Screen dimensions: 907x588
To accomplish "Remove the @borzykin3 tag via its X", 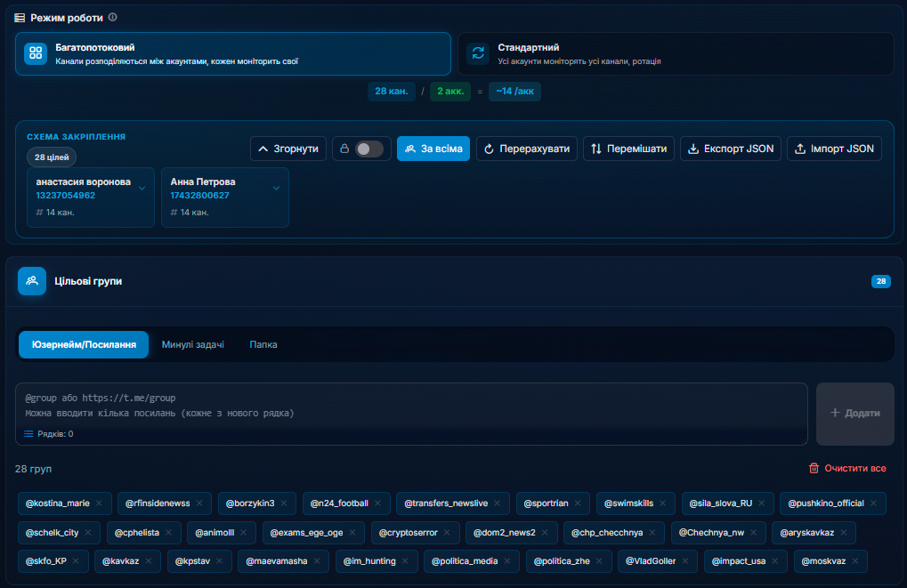I will tap(284, 503).
